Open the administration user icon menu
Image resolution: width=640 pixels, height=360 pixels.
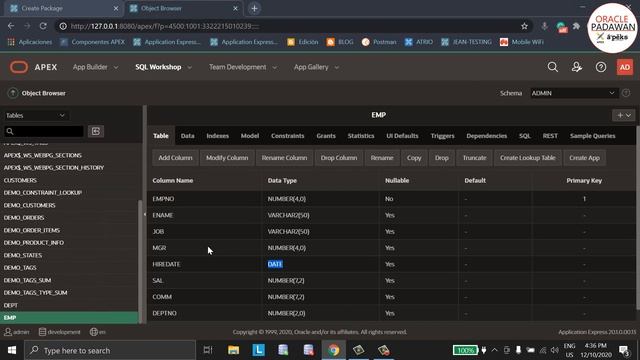click(577, 67)
